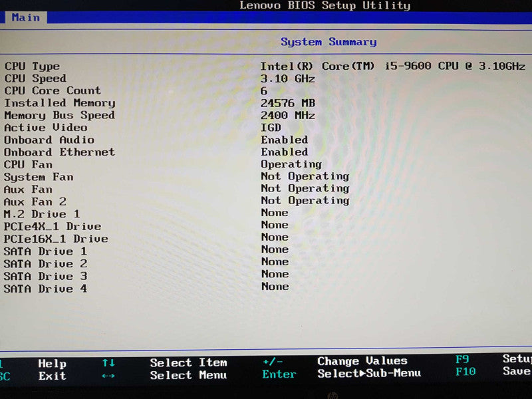Image resolution: width=532 pixels, height=399 pixels.
Task: Select the CPU Type label
Action: 32,66
